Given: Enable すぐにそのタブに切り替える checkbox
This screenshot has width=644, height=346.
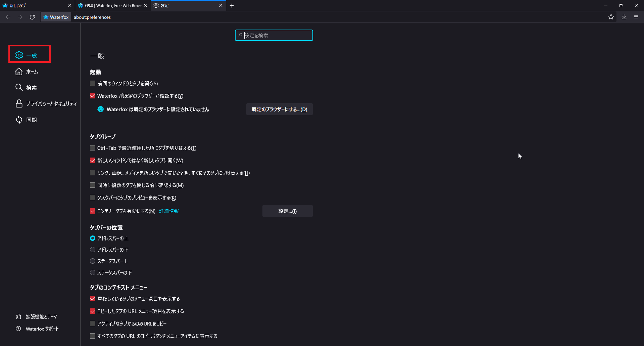Looking at the screenshot, I should tap(93, 173).
